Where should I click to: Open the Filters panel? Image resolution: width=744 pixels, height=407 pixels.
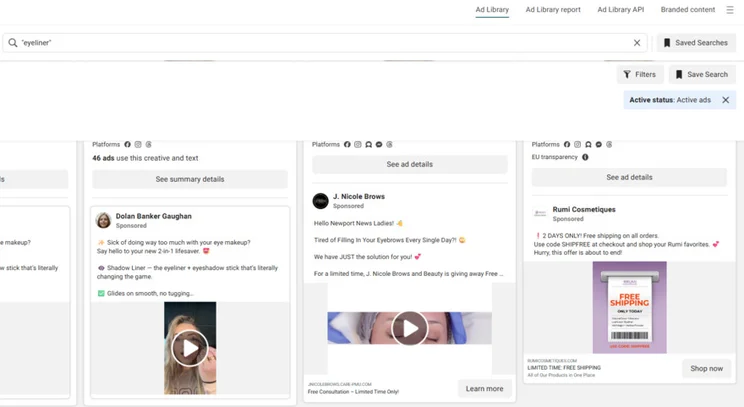tap(640, 74)
